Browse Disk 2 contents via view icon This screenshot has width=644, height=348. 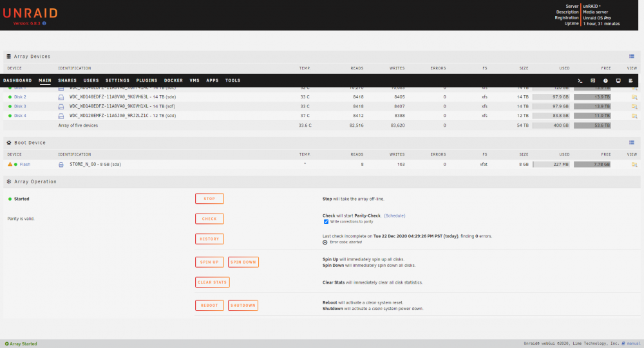click(634, 97)
